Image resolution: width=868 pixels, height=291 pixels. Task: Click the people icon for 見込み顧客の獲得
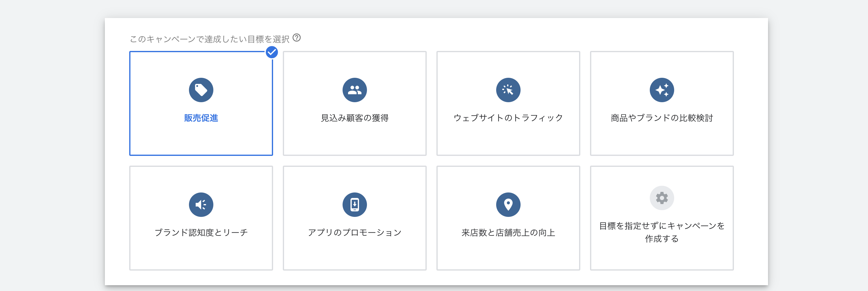point(354,90)
